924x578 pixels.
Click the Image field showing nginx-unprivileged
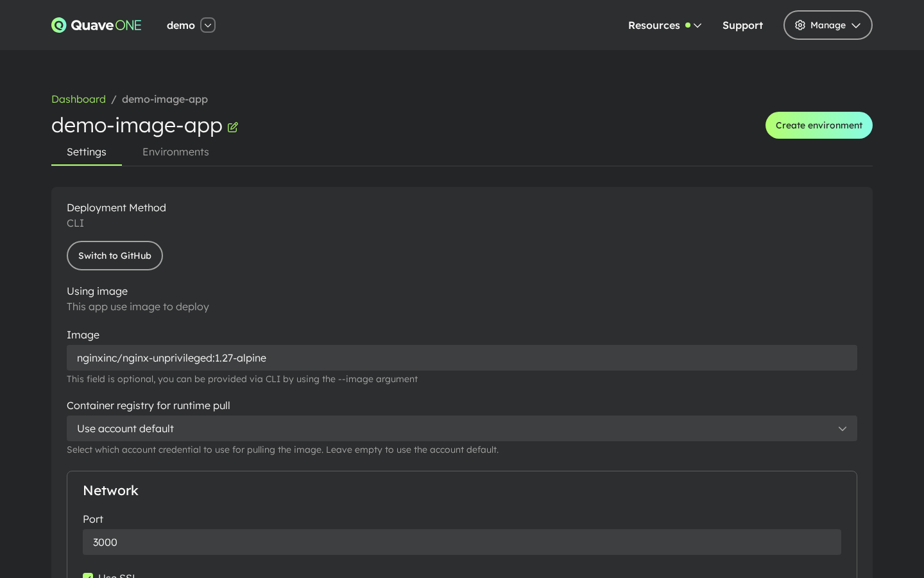tap(462, 358)
